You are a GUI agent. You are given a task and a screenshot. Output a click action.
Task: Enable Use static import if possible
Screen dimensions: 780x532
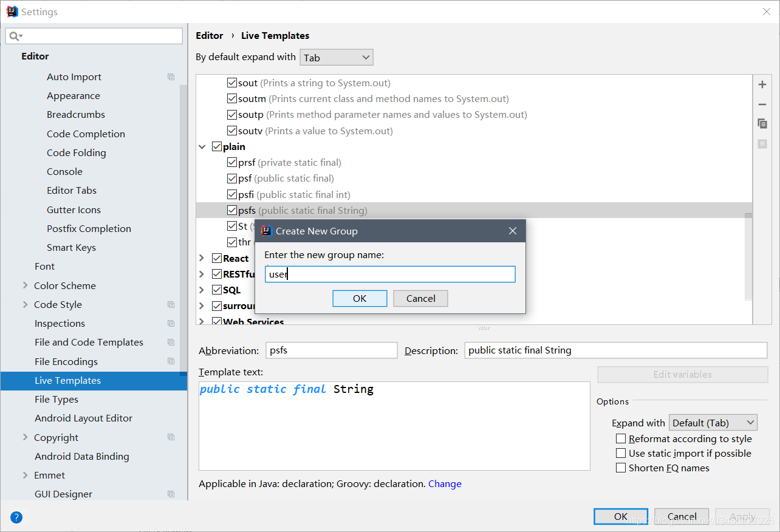[x=621, y=453]
